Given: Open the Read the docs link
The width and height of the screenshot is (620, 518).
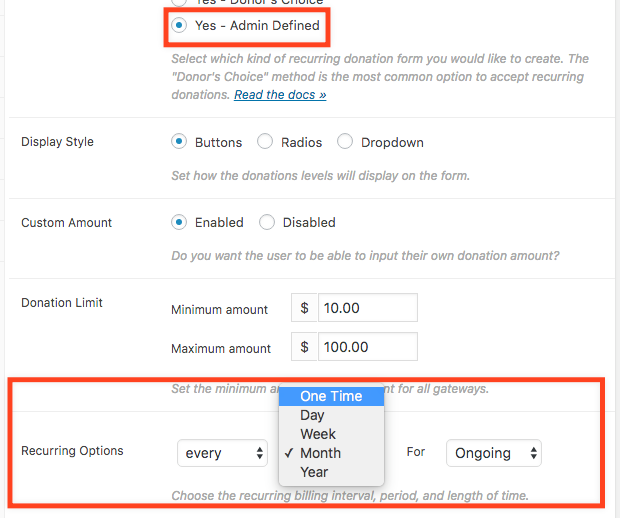Looking at the screenshot, I should (280, 95).
